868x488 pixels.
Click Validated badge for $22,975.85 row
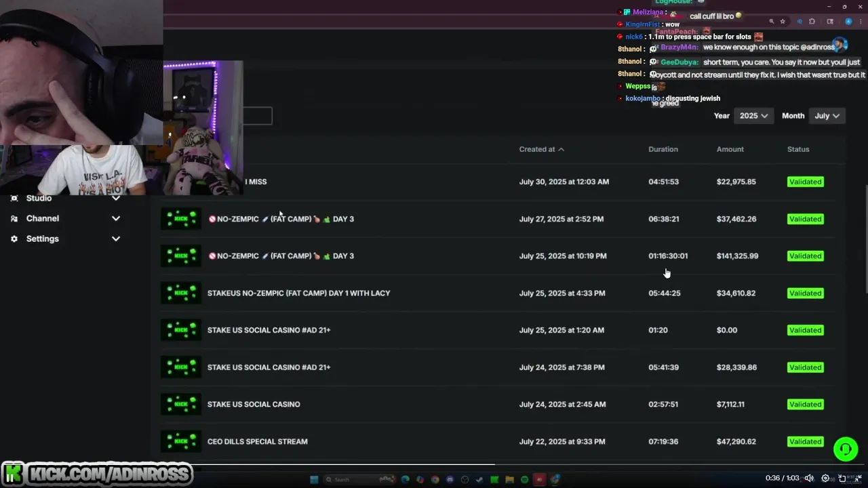click(806, 182)
